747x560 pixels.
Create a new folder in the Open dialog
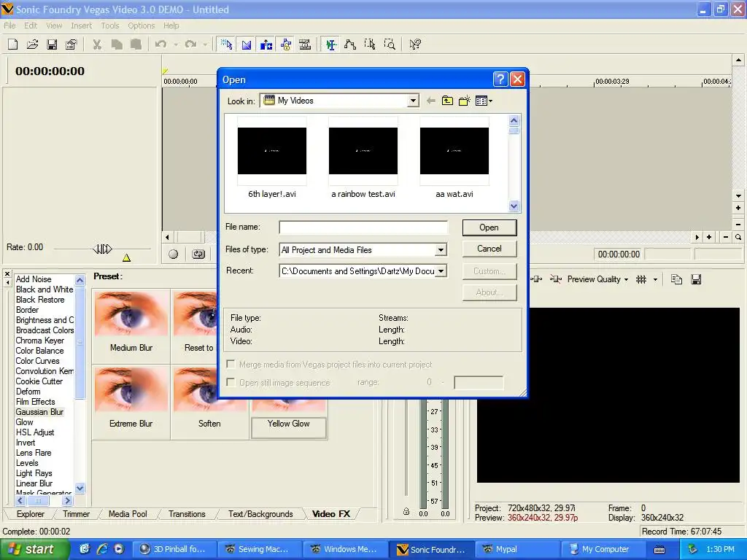click(x=465, y=101)
